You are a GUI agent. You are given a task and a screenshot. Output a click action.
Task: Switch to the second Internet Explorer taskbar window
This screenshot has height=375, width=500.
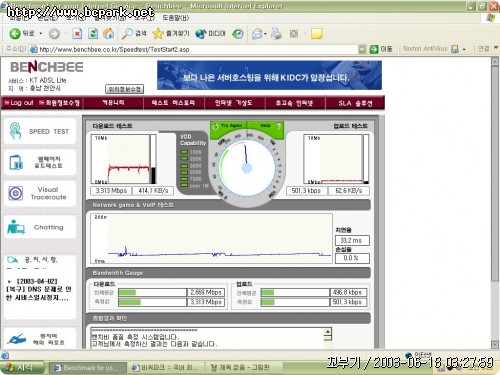tap(166, 368)
